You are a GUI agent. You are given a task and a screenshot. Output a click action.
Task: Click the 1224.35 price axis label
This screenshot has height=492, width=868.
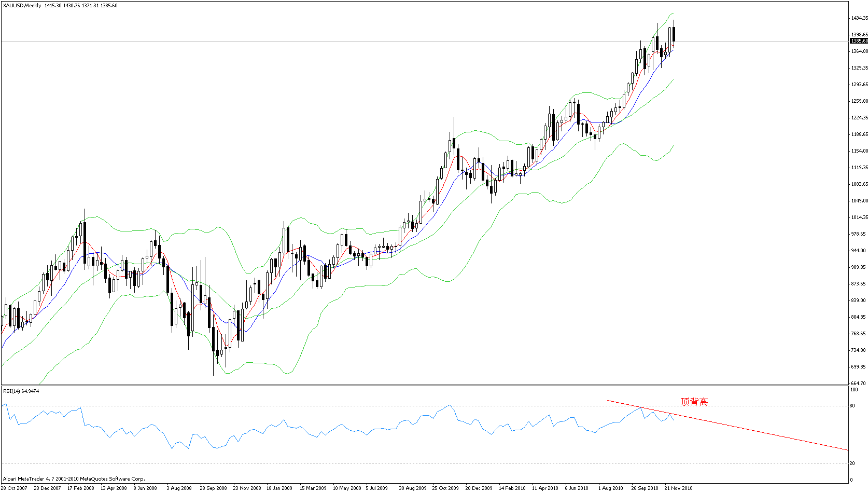point(859,118)
